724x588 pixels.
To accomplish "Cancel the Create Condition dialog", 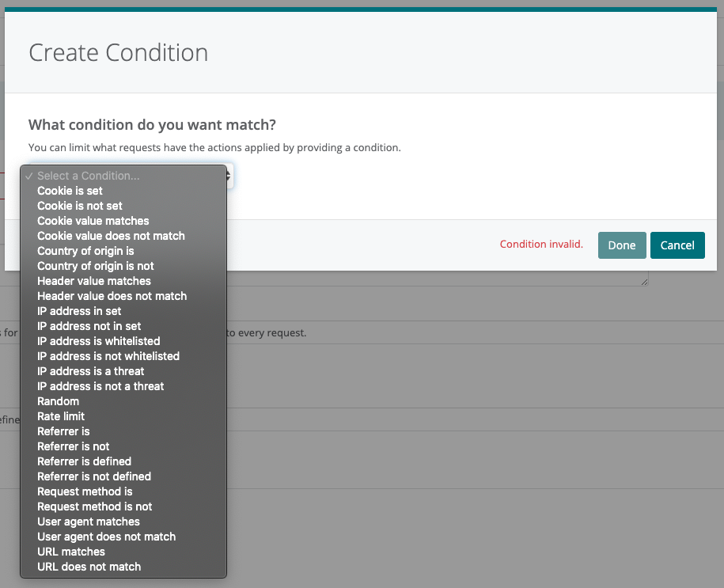I will 677,245.
